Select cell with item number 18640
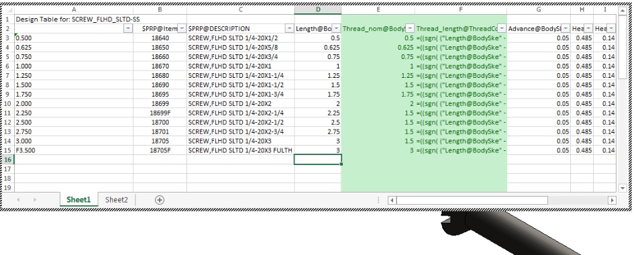 (x=160, y=38)
